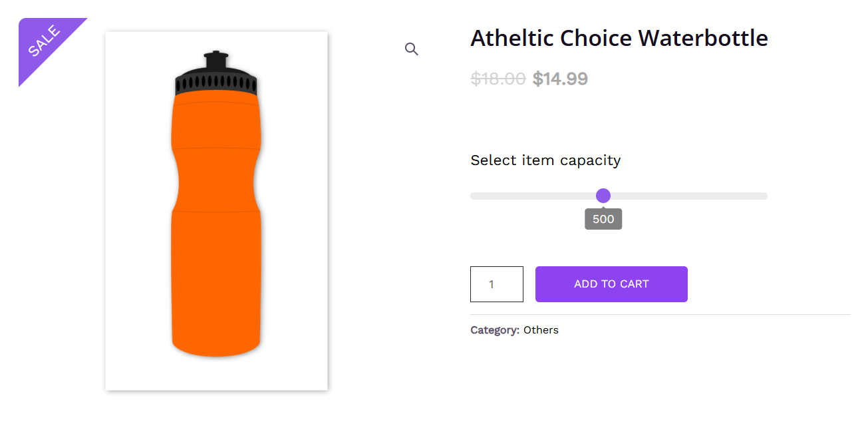Open the Others category link
Viewport: 868px width, 432px height.
click(x=541, y=329)
